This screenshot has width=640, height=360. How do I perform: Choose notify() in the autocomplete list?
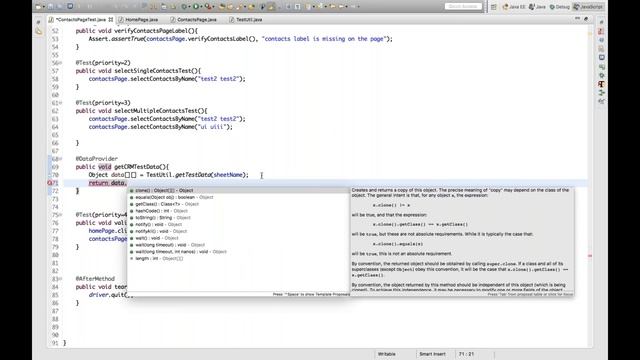238,224
